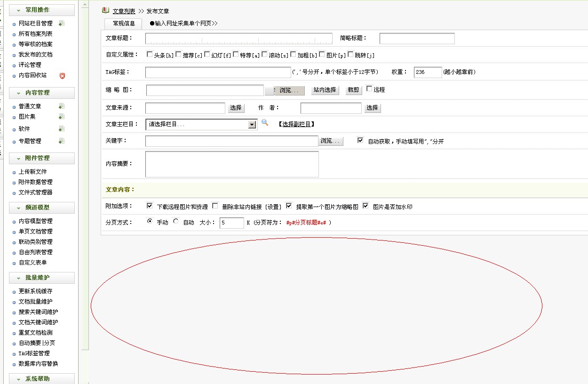Viewport: 588px width, 384px height.
Task: Check the 图片[p] attribute box
Action: (322, 54)
